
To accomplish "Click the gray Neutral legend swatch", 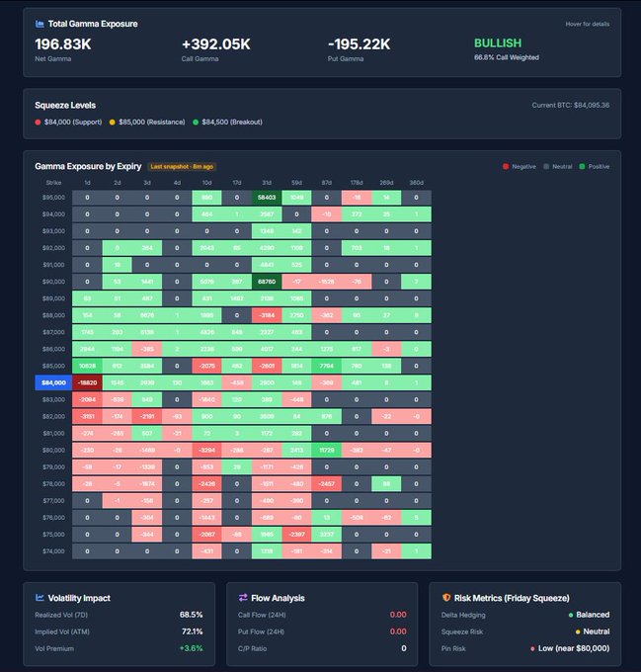I will [x=546, y=167].
